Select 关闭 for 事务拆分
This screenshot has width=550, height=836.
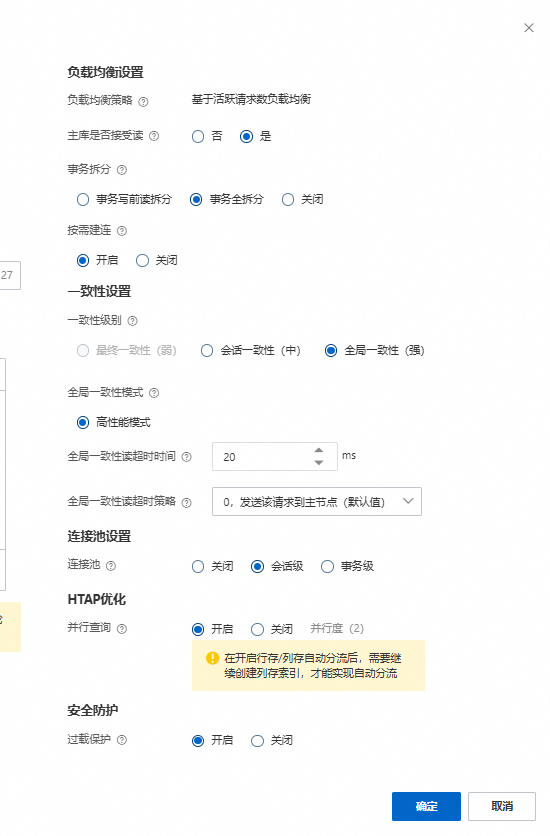(288, 199)
